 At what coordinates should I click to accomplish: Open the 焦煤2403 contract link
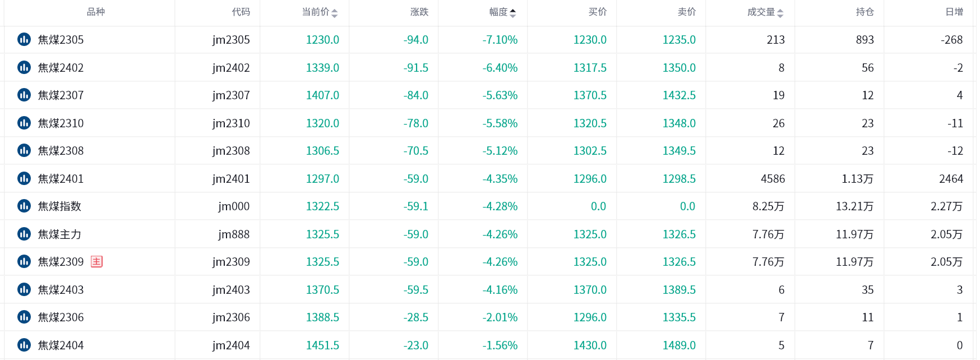(x=61, y=289)
